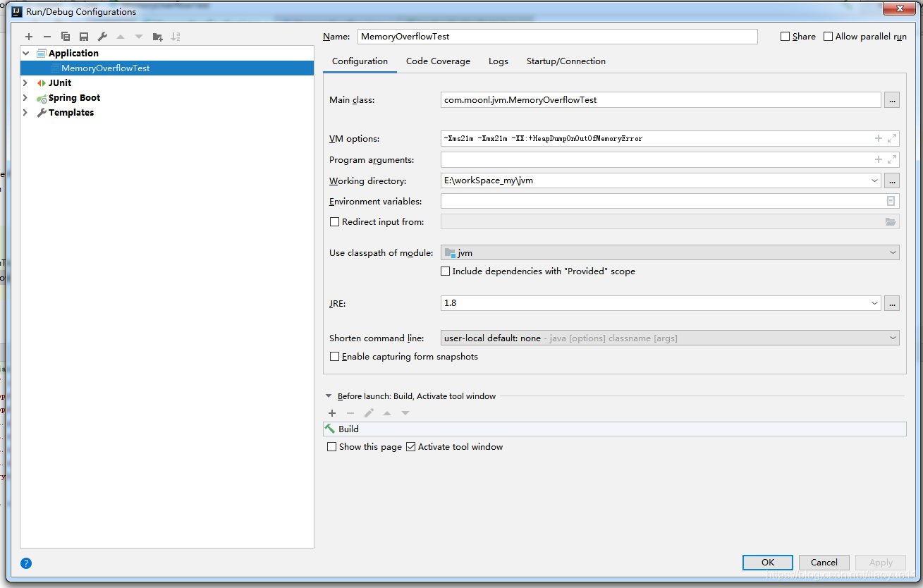The height and width of the screenshot is (588, 923).
Task: Browse file for Redirect input folder icon
Action: click(x=891, y=221)
